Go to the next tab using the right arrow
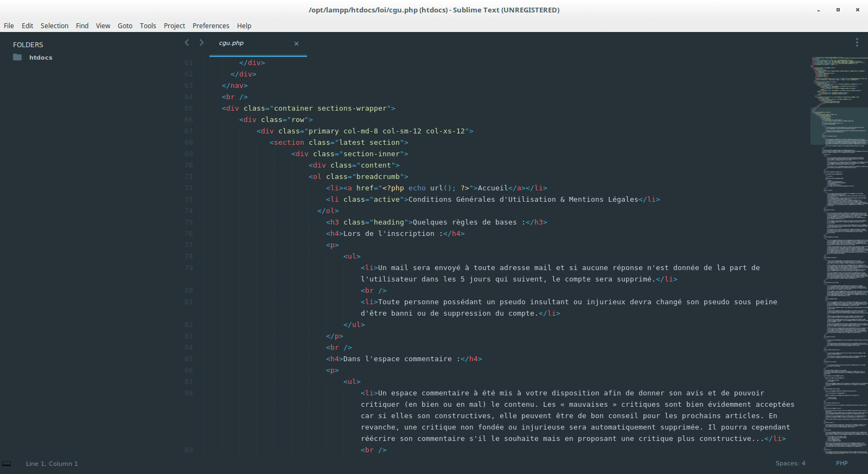This screenshot has height=474, width=868. coord(201,43)
